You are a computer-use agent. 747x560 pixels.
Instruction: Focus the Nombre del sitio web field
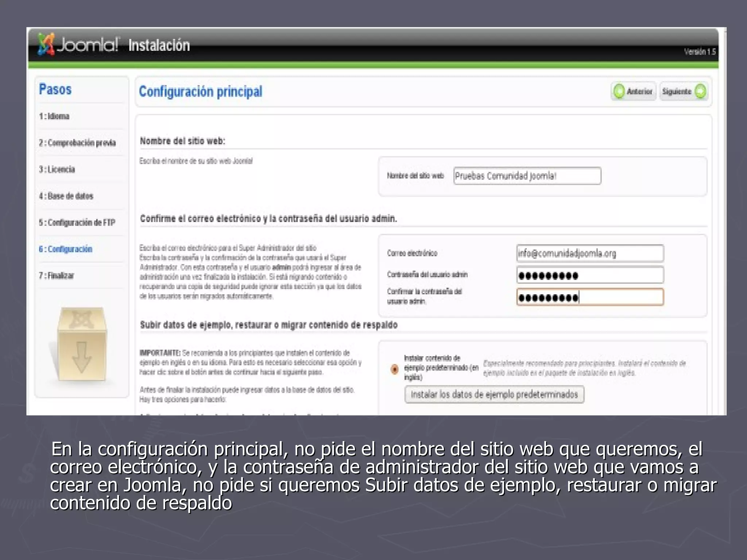click(x=527, y=176)
